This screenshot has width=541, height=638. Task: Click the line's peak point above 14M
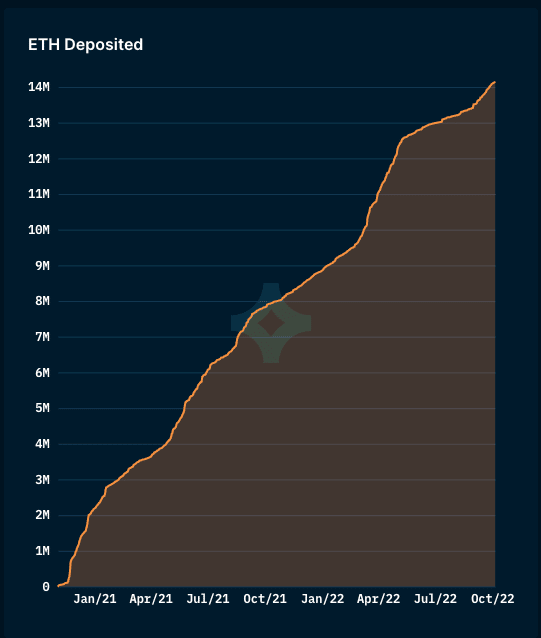pyautogui.click(x=494, y=82)
